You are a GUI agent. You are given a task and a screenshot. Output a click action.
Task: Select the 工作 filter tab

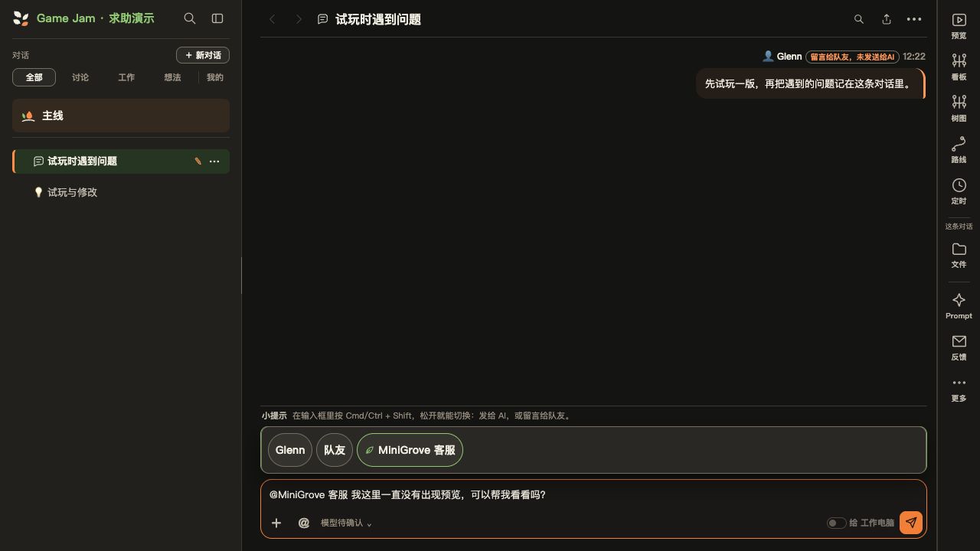126,77
